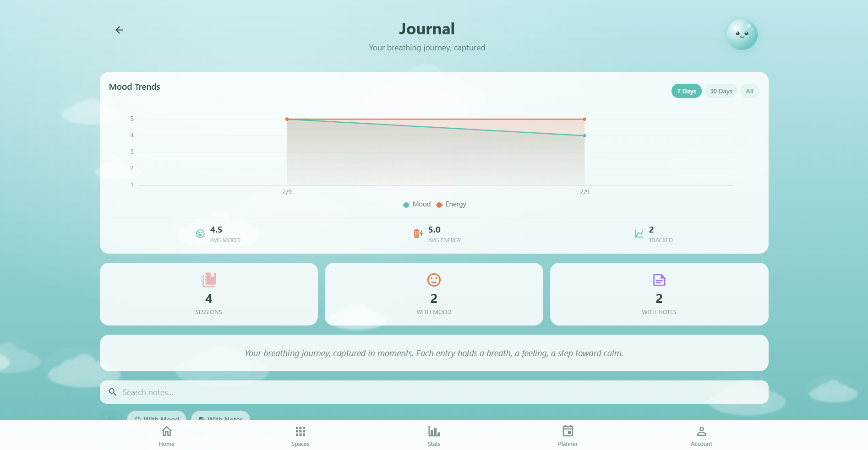Switch to the 30 Days view

click(721, 91)
